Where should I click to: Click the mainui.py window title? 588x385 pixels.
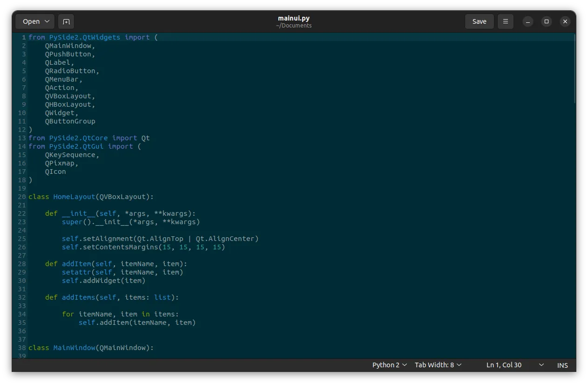(x=294, y=19)
